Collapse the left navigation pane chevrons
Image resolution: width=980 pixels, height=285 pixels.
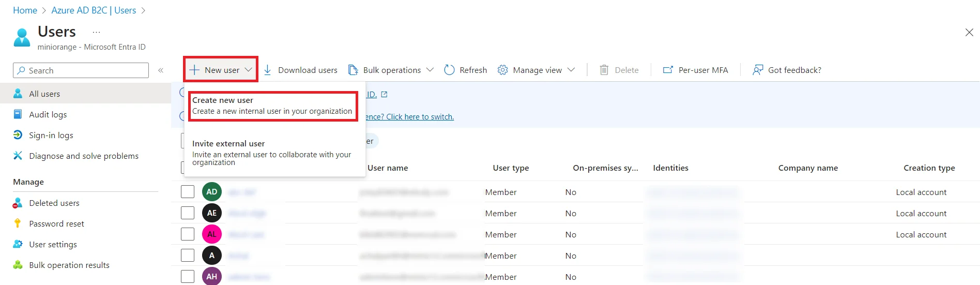(x=161, y=70)
